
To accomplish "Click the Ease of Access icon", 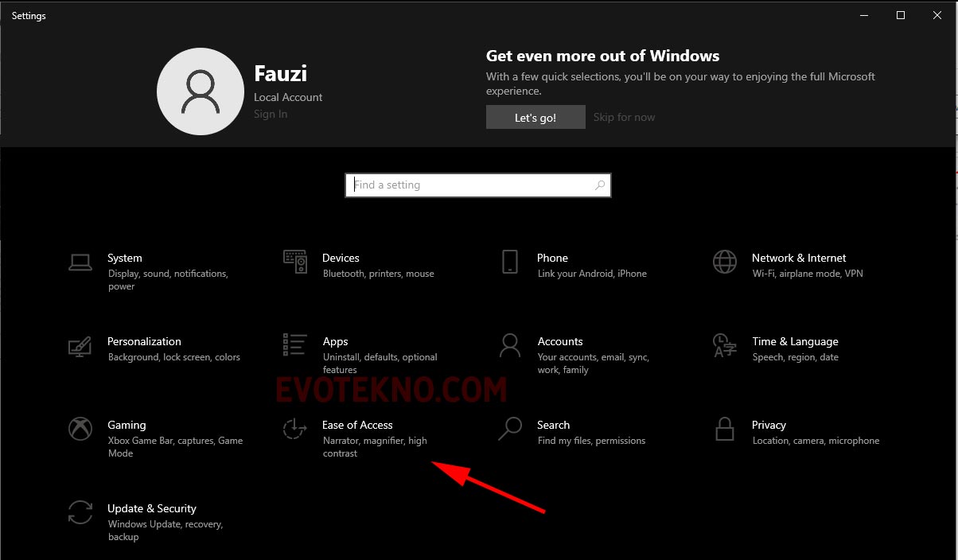I will 295,429.
